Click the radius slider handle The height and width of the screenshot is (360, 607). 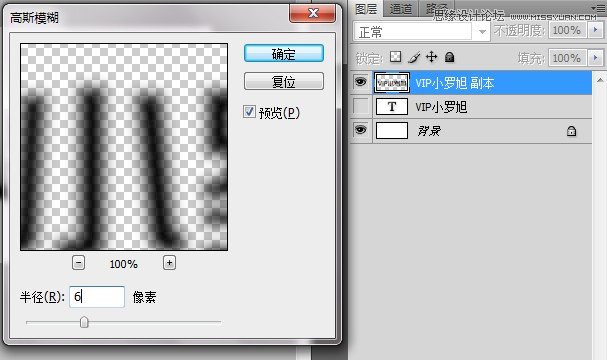click(x=84, y=322)
